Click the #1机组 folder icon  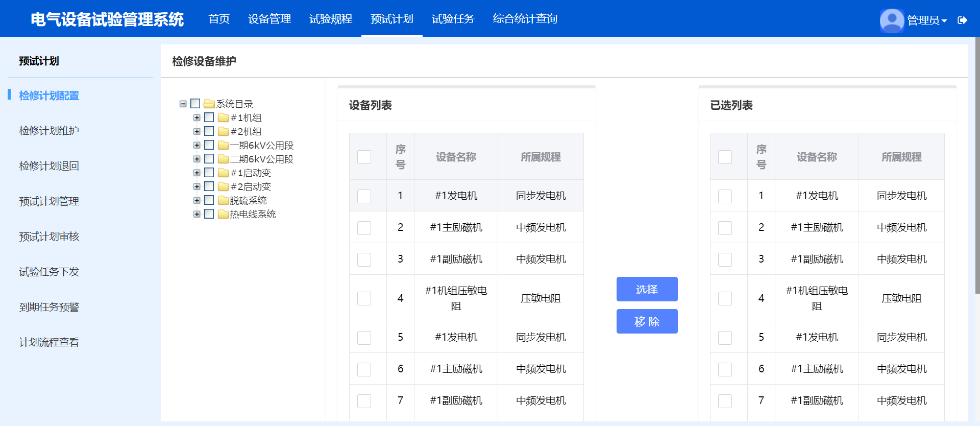[223, 117]
